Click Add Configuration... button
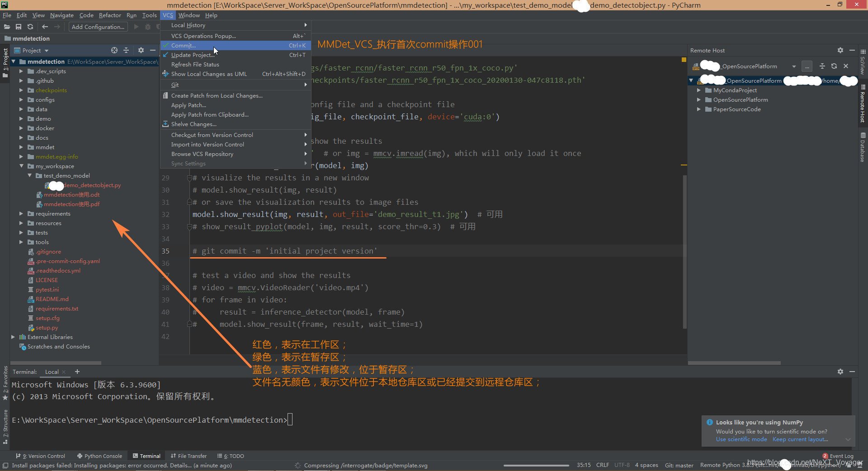Image resolution: width=868 pixels, height=471 pixels. click(x=98, y=27)
